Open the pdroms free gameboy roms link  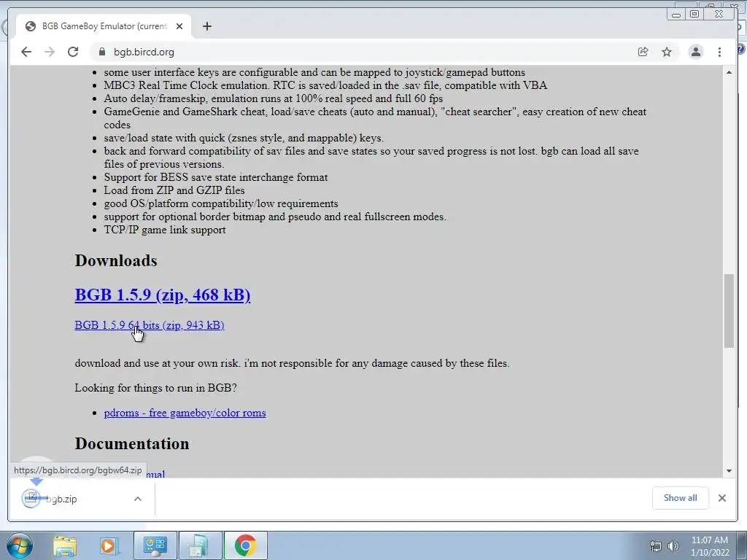point(185,413)
